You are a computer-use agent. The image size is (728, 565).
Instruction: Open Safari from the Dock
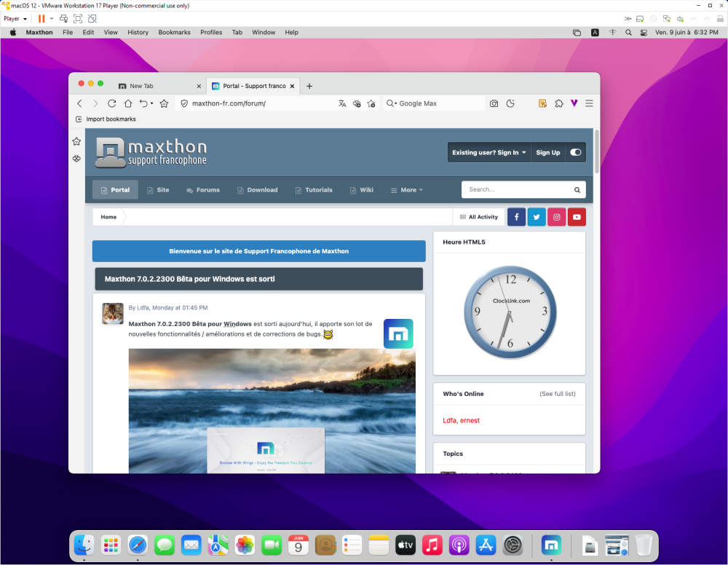click(x=138, y=545)
